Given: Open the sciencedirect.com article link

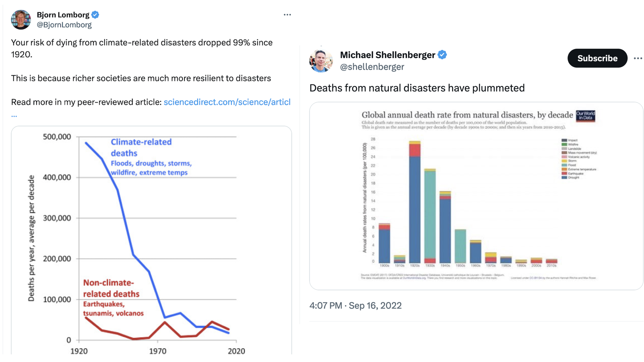Looking at the screenshot, I should [227, 102].
